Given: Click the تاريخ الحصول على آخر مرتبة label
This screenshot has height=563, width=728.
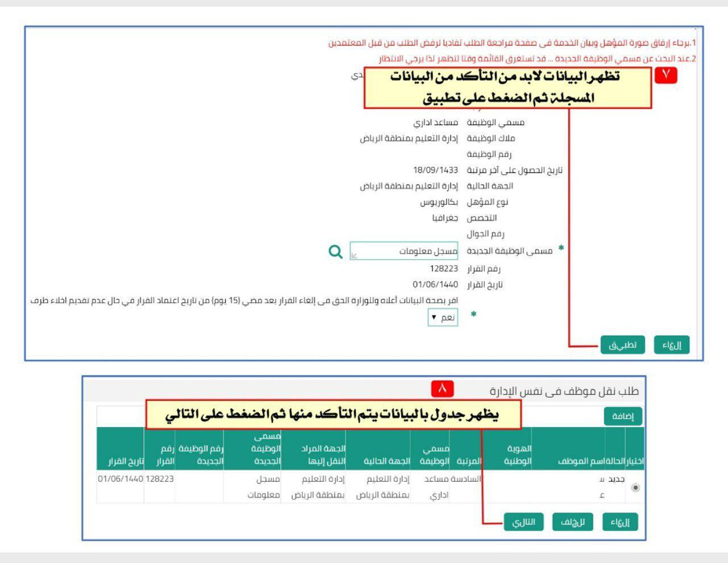Looking at the screenshot, I should 515,170.
